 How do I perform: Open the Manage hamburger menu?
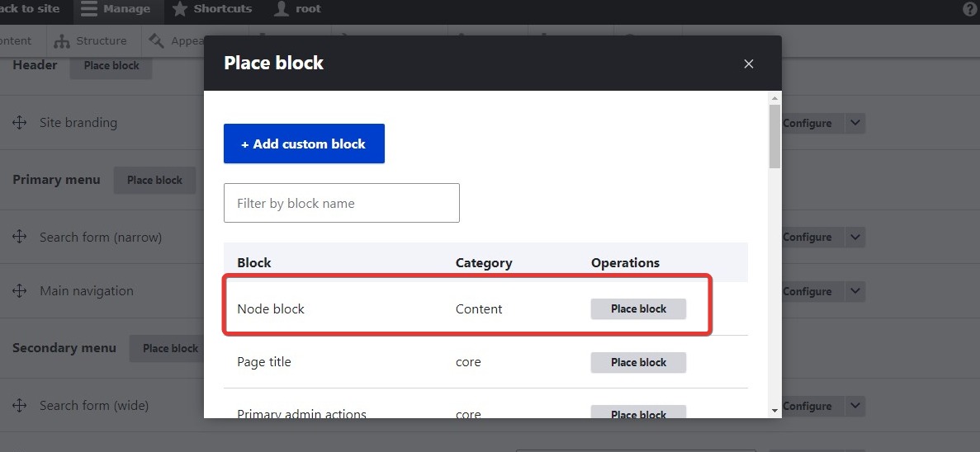pyautogui.click(x=89, y=9)
